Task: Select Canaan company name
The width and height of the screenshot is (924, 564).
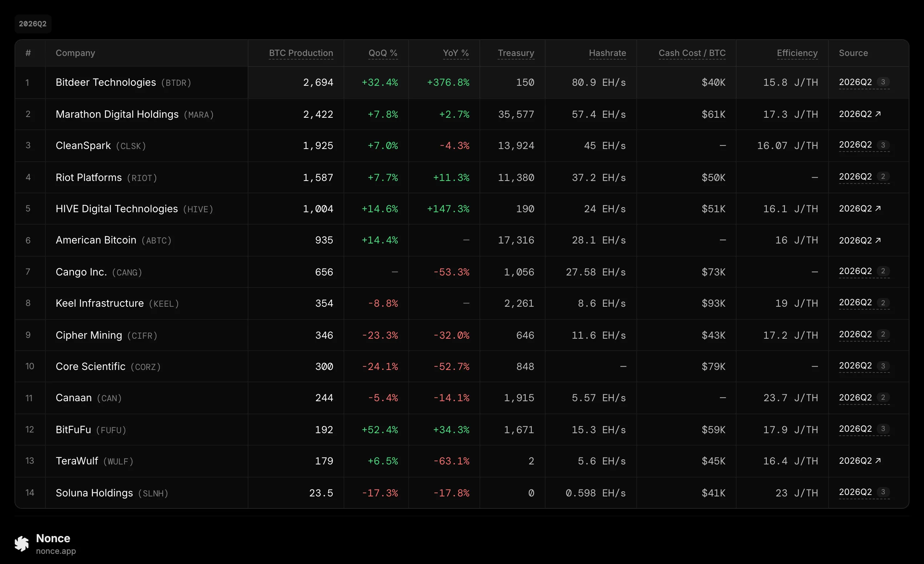Action: pos(73,398)
